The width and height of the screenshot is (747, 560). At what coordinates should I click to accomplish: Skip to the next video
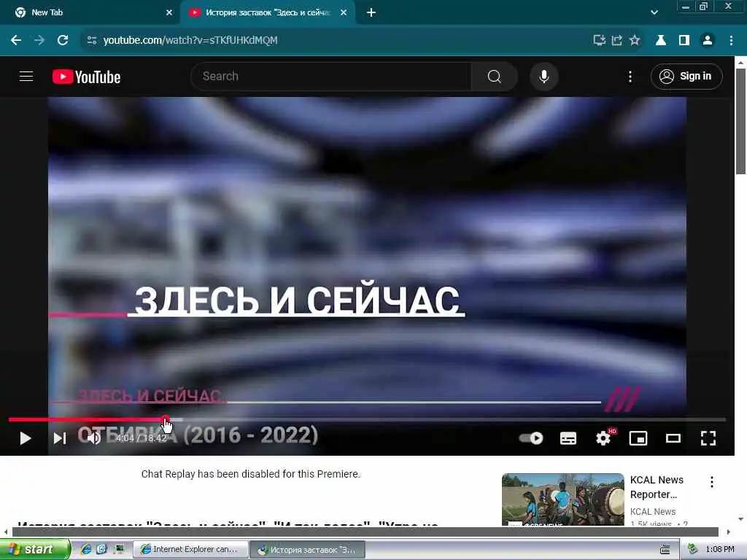[60, 438]
